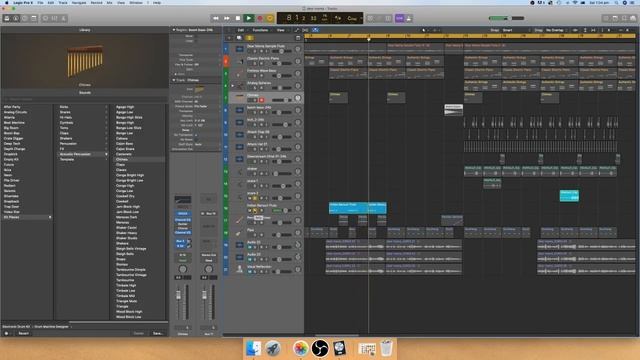The width and height of the screenshot is (640, 360).
Task: Click the Save button in the Library
Action: pos(158,333)
